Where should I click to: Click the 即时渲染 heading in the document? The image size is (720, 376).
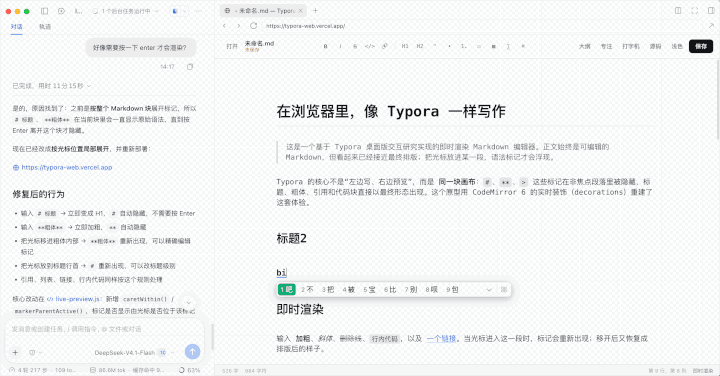click(300, 309)
